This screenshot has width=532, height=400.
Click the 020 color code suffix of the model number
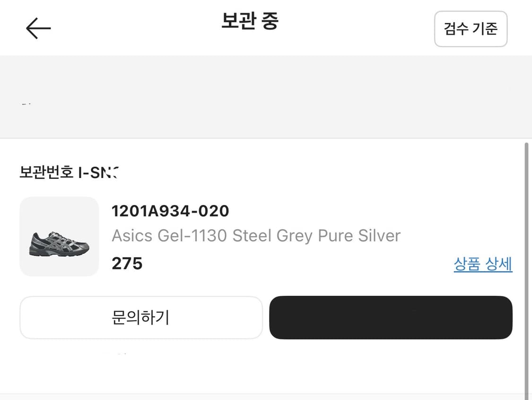tap(214, 211)
